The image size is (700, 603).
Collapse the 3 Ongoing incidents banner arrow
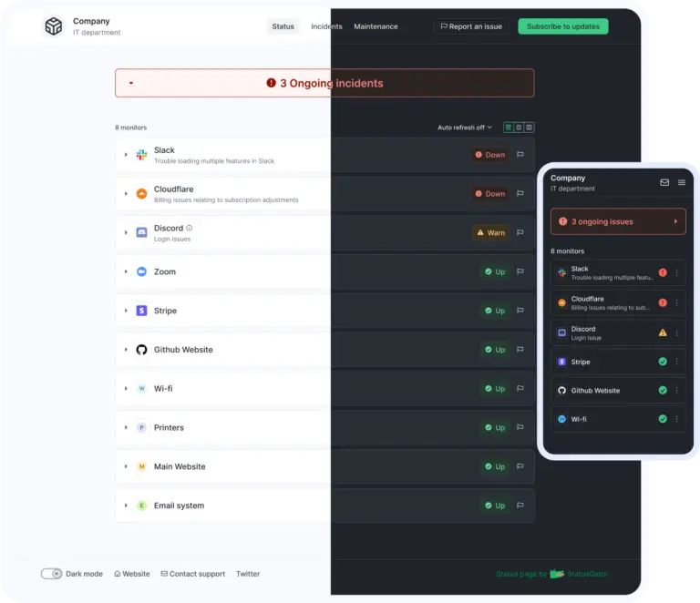131,83
